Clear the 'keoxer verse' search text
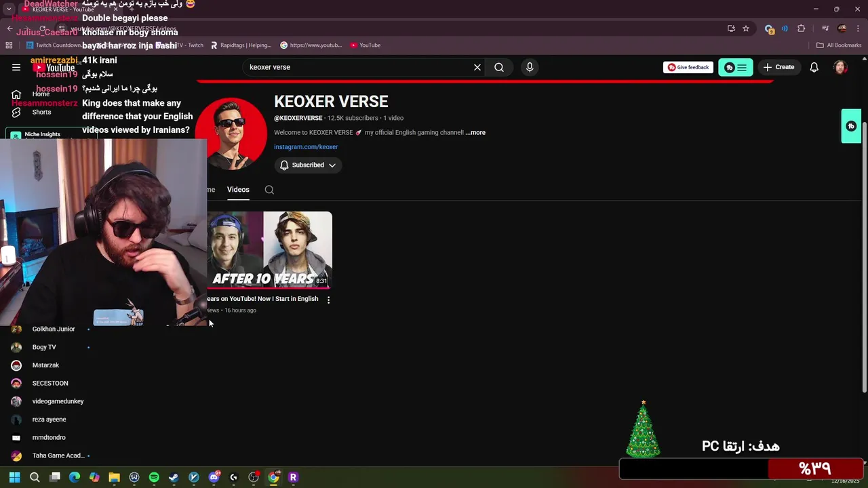Viewport: 868px width, 488px height. pos(477,67)
